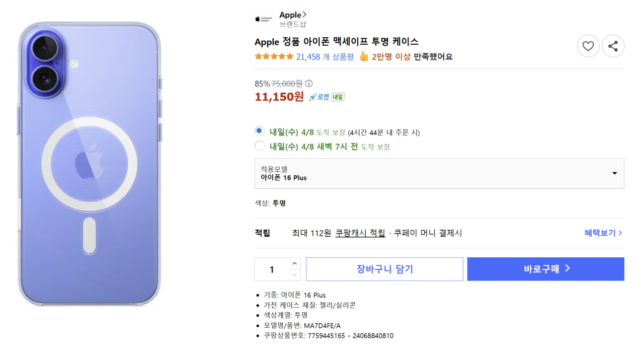The height and width of the screenshot is (349, 644).
Task: Click the blue 바로구매 purchase button
Action: click(545, 269)
